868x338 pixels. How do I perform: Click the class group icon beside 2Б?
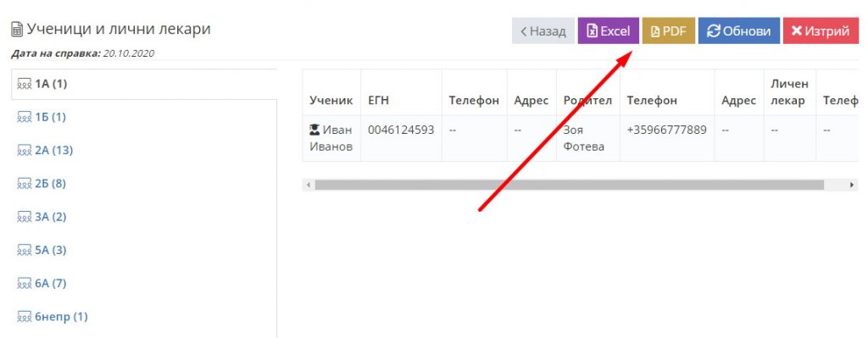click(x=25, y=184)
